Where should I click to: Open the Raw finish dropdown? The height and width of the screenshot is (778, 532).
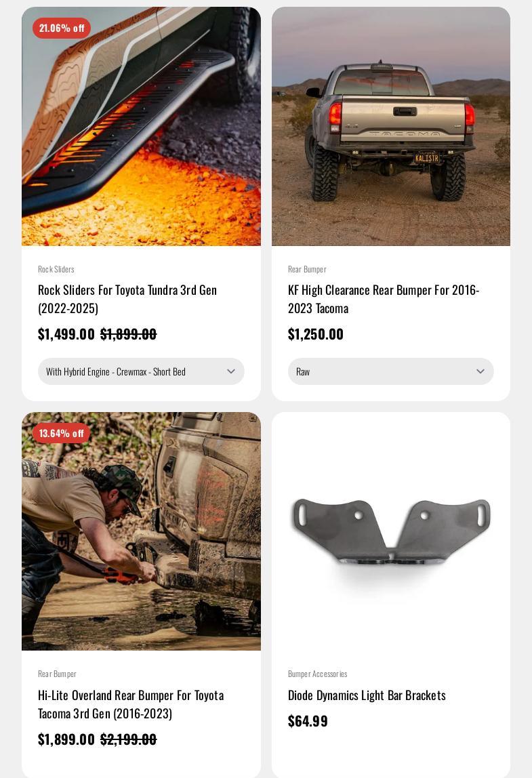(x=390, y=371)
